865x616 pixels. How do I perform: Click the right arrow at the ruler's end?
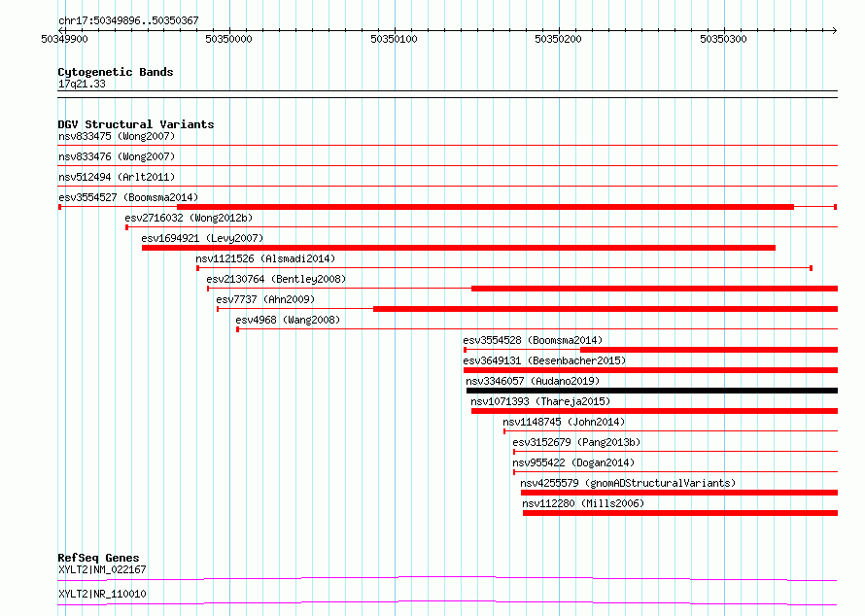[x=834, y=30]
